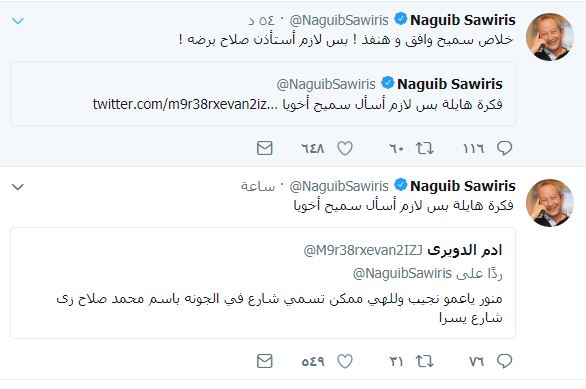
Task: Open the second tweet's chevron dropdown menu
Action: 18,186
